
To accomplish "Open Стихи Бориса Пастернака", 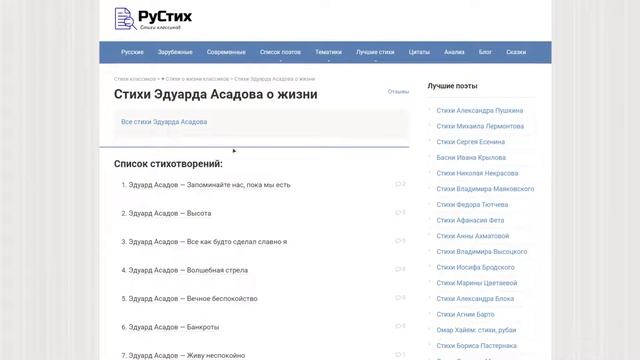I will (x=476, y=346).
